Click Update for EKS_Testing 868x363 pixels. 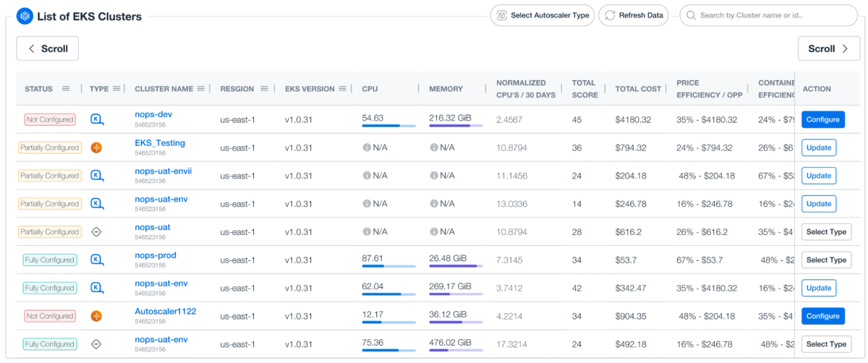tap(819, 148)
